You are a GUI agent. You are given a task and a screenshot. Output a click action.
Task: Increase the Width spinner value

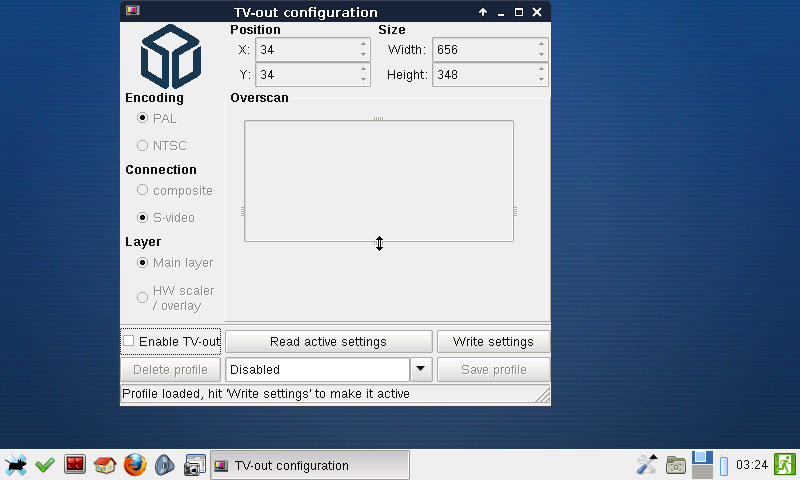coord(541,44)
